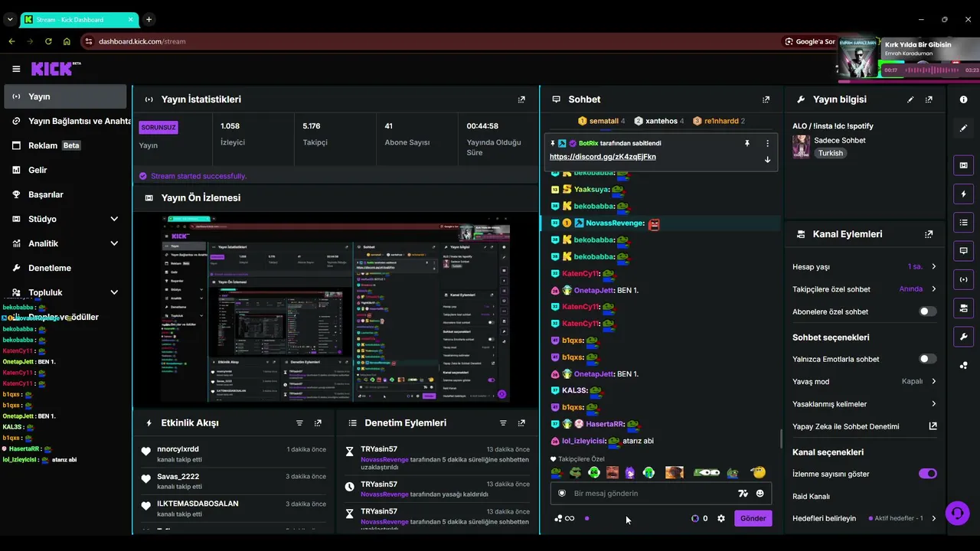Pop out the Denetim Eylemleri panel

click(521, 423)
